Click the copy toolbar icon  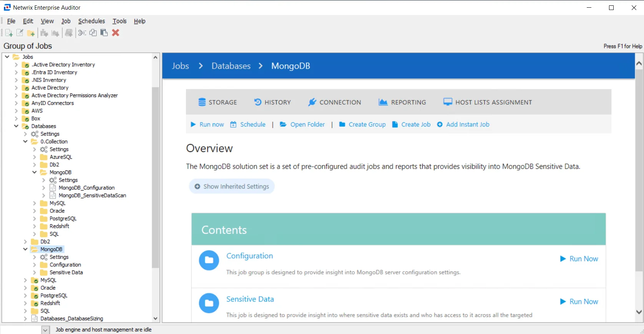coord(93,33)
